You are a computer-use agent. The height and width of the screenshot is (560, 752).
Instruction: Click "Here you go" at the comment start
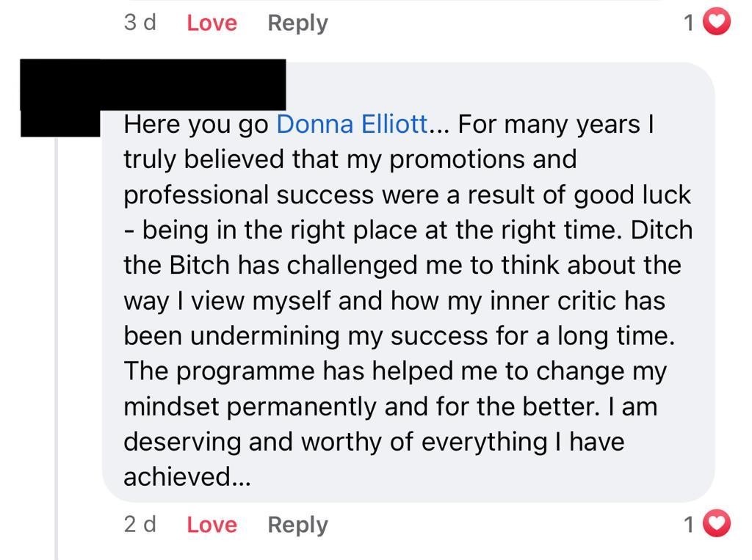pos(196,124)
